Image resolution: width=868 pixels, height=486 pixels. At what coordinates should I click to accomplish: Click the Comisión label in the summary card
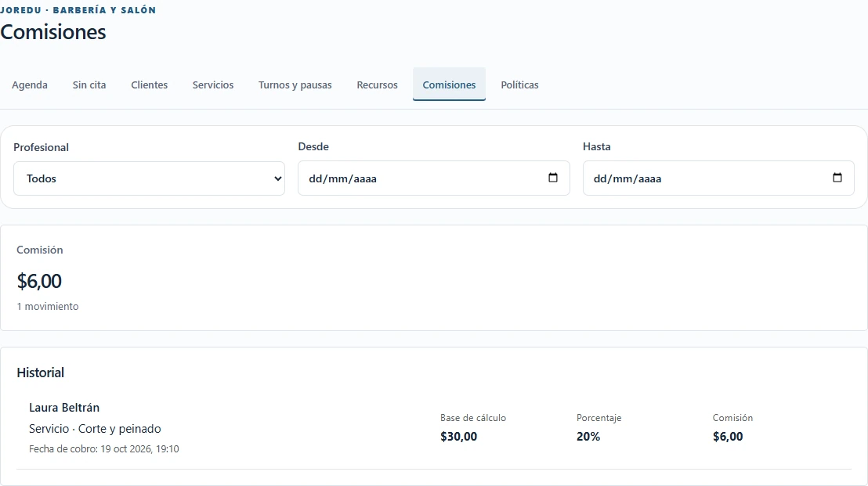[40, 250]
